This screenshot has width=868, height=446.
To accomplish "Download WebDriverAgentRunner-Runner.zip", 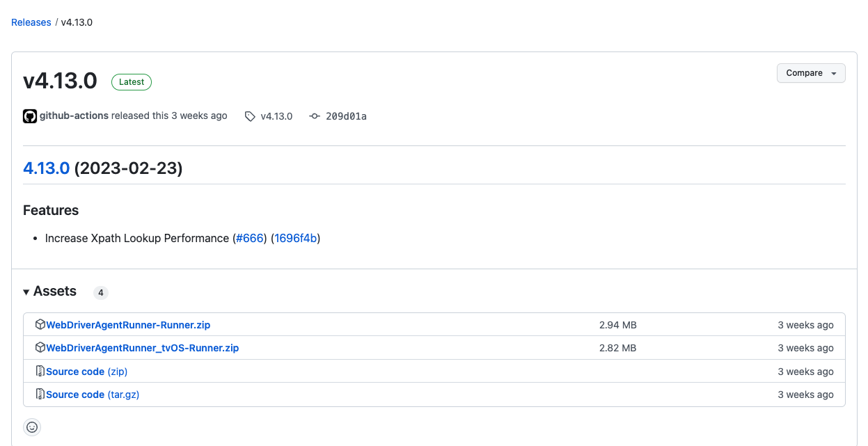I will (128, 325).
